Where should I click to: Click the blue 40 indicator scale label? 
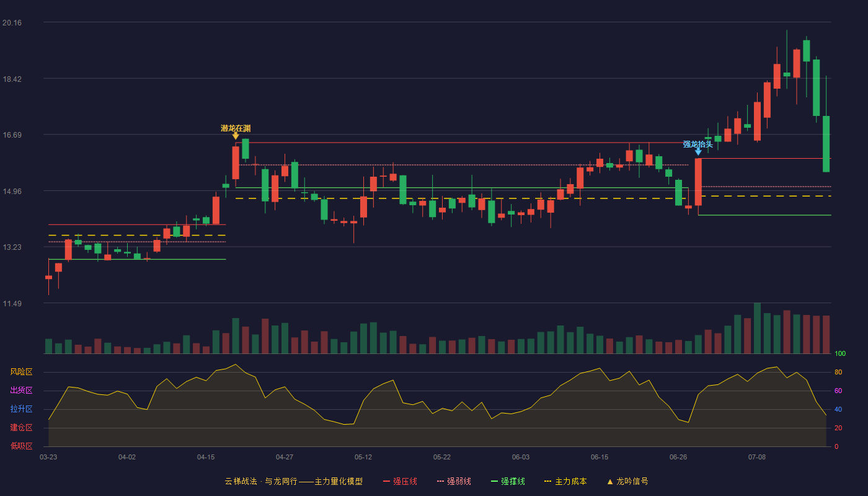tap(838, 409)
